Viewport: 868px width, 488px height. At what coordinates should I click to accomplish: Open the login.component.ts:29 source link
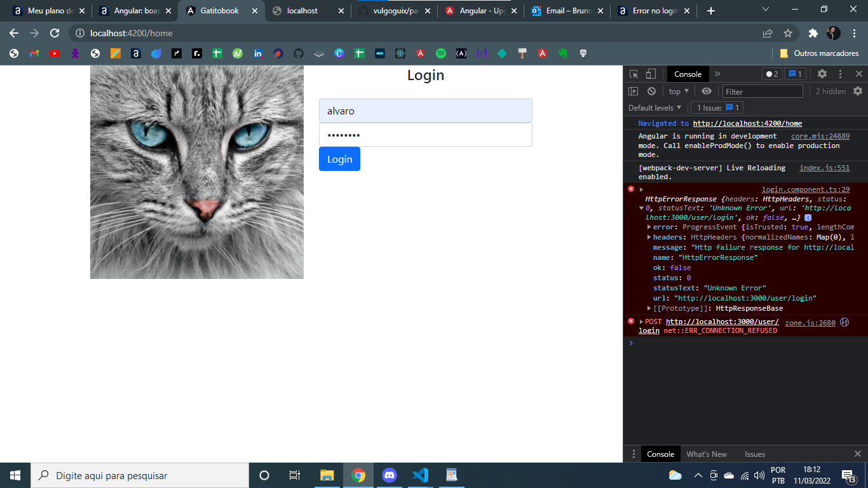tap(805, 189)
